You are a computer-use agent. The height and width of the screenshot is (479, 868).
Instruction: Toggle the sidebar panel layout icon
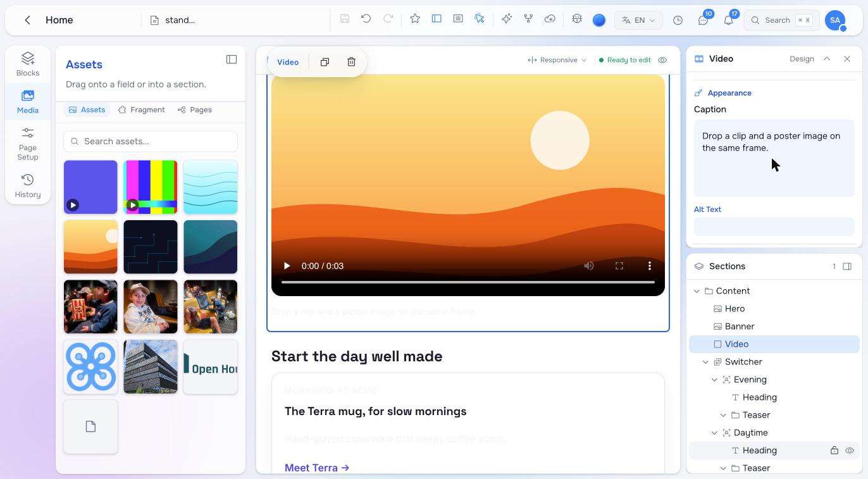coord(437,19)
